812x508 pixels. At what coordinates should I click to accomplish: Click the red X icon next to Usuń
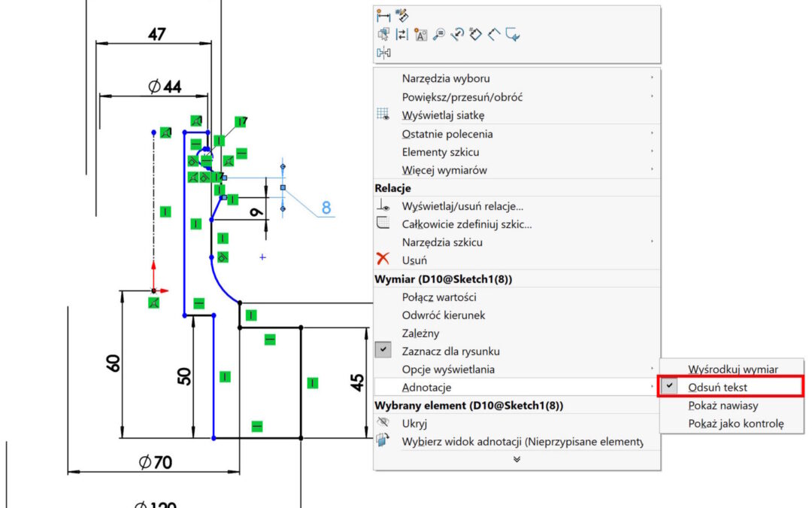[x=383, y=260]
